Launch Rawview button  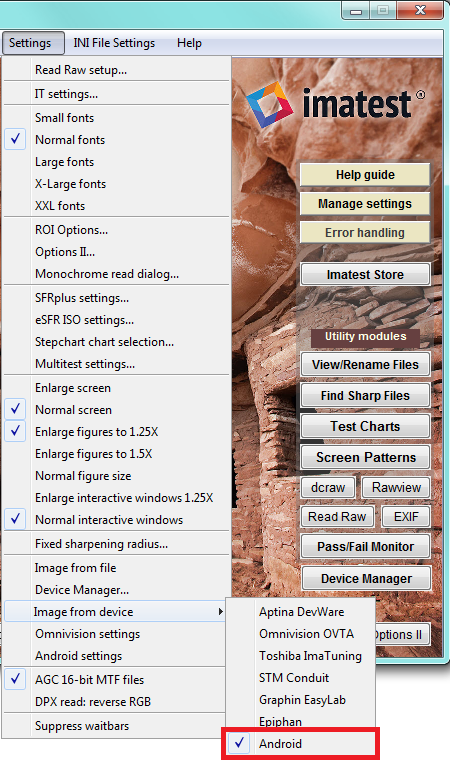pos(396,487)
